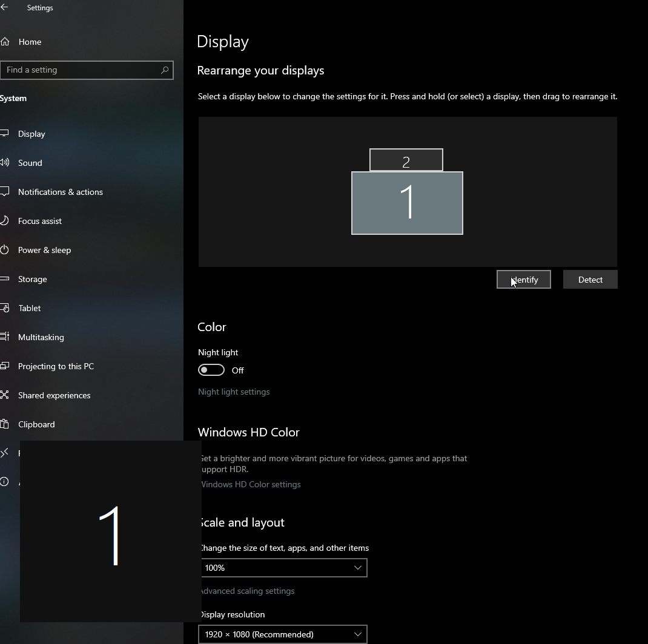
Task: Click the Multitasking icon
Action: (x=4, y=337)
